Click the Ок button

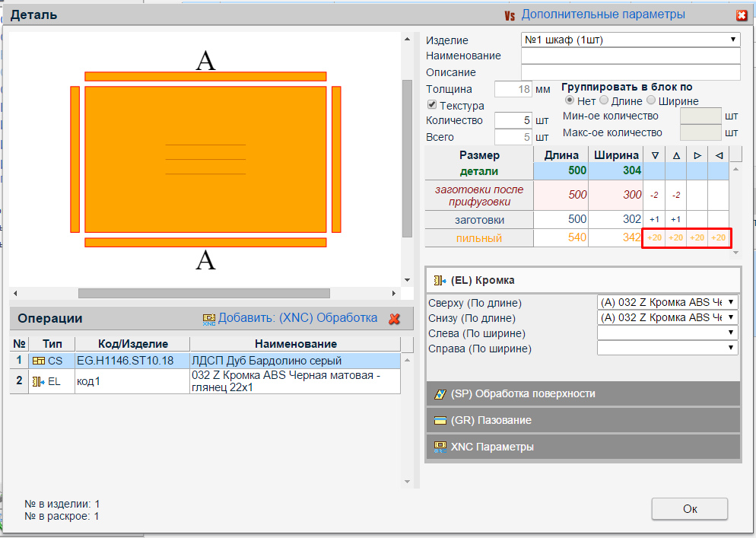pos(690,509)
